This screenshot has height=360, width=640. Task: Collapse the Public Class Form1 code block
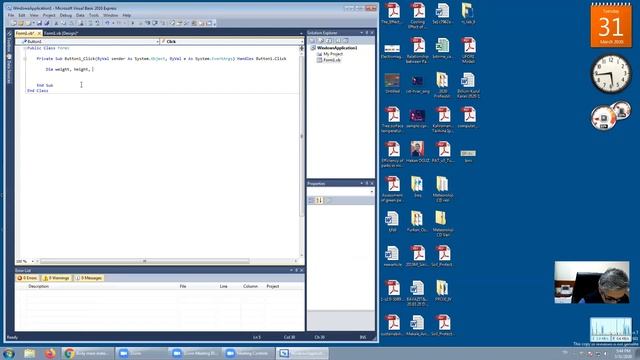[25, 48]
